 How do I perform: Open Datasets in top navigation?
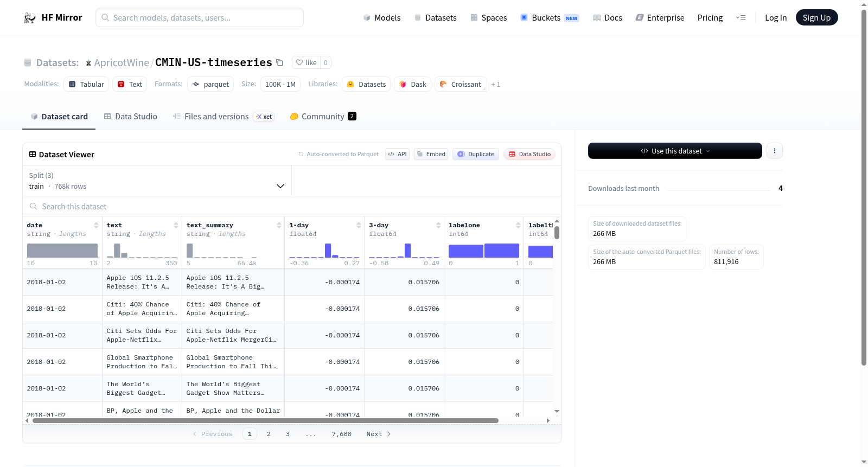click(435, 17)
